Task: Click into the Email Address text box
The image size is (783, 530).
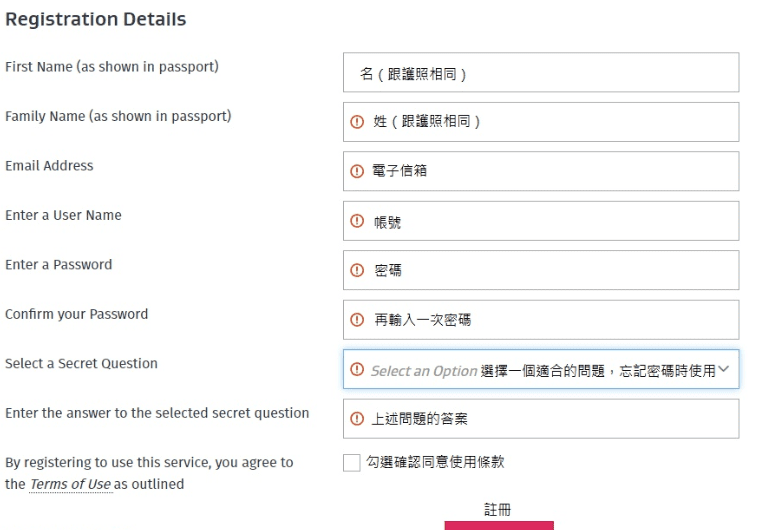Action: [541, 171]
